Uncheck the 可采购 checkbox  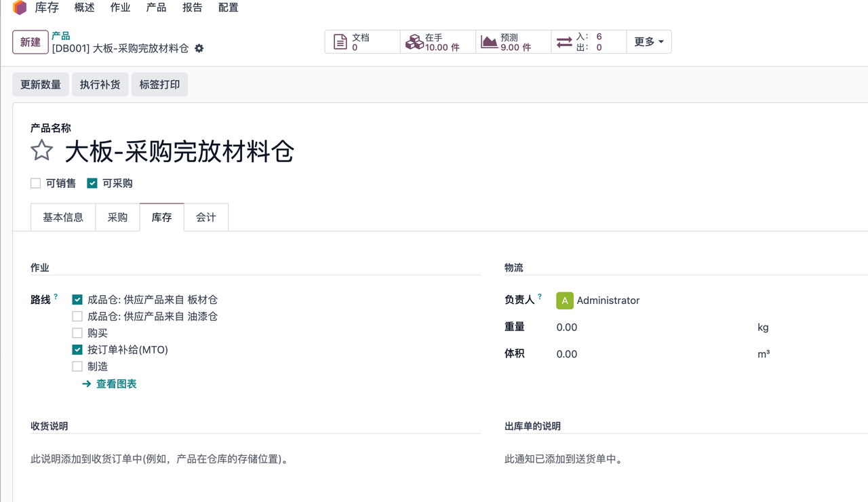coord(92,183)
